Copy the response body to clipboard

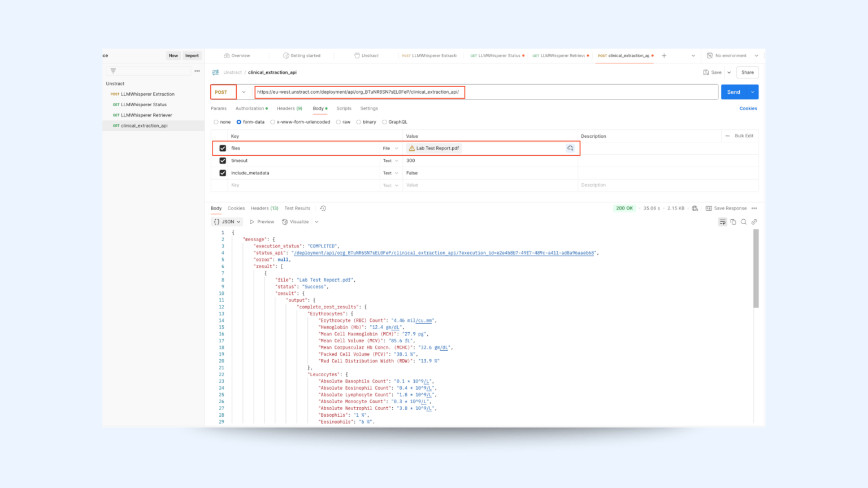[733, 221]
